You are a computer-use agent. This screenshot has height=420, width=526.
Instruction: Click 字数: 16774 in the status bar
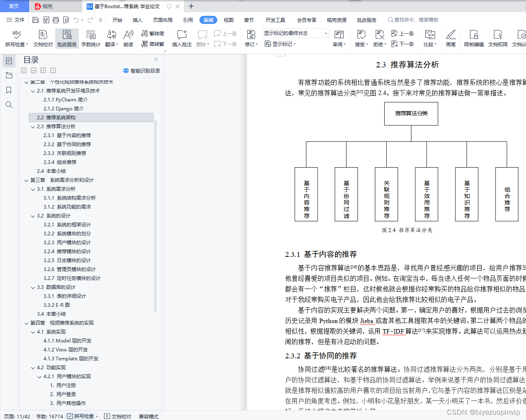tap(50, 416)
